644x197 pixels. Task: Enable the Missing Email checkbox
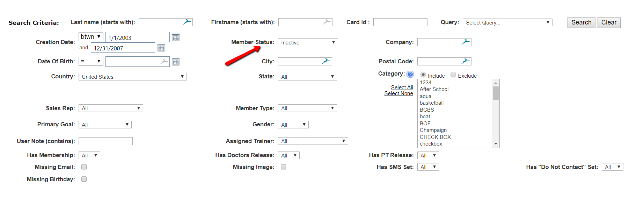[84, 167]
